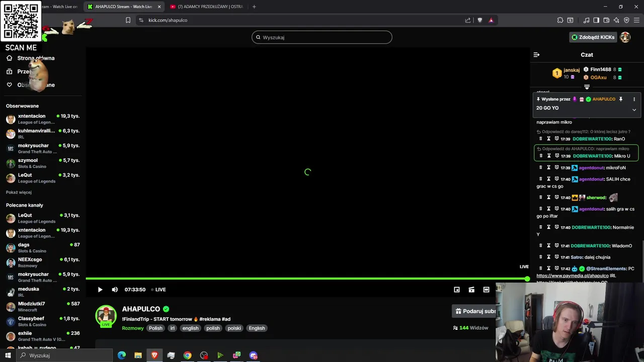Image resolution: width=644 pixels, height=362 pixels.
Task: Switch to the ADAMCY PRZEDŁUŻANY YouTube tab
Action: 207,7
